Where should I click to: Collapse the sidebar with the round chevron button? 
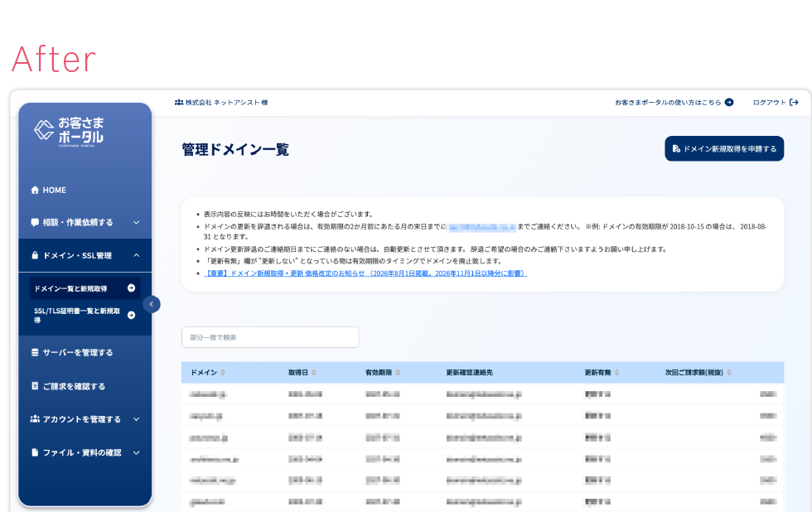coord(151,304)
